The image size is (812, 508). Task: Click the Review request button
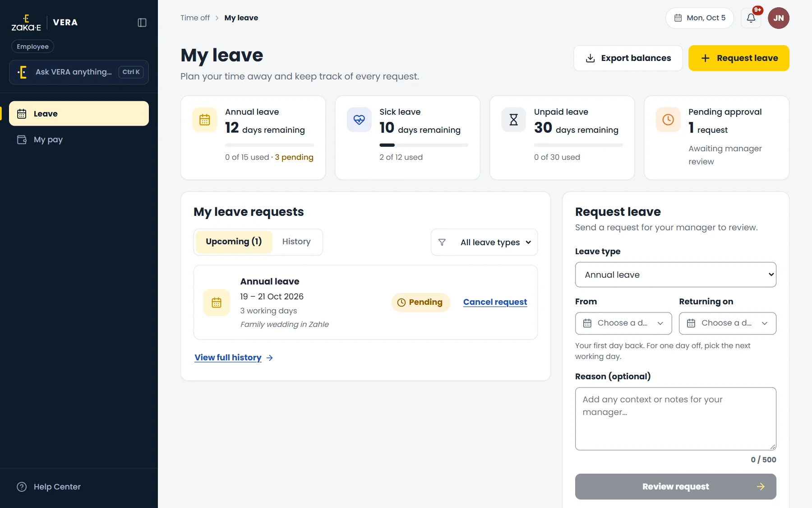(676, 487)
